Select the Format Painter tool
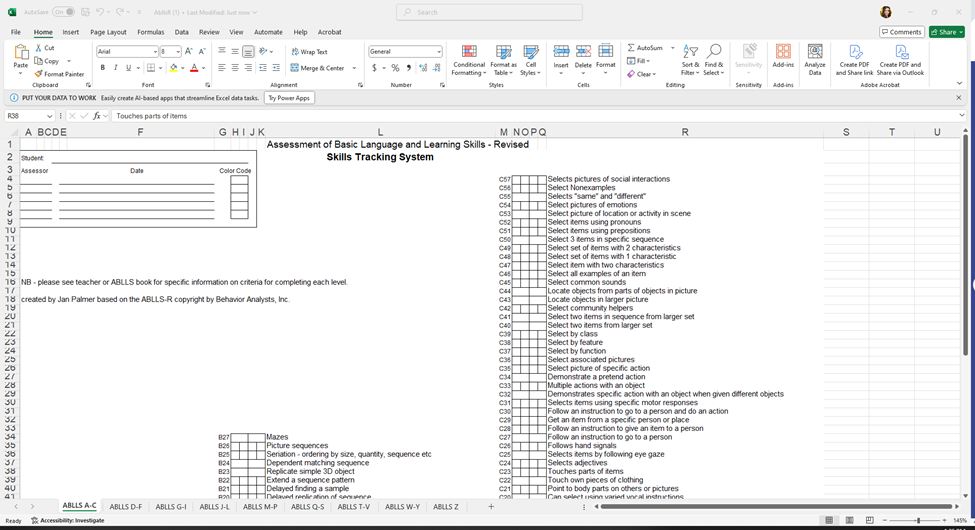Image resolution: width=975 pixels, height=530 pixels. pyautogui.click(x=59, y=74)
